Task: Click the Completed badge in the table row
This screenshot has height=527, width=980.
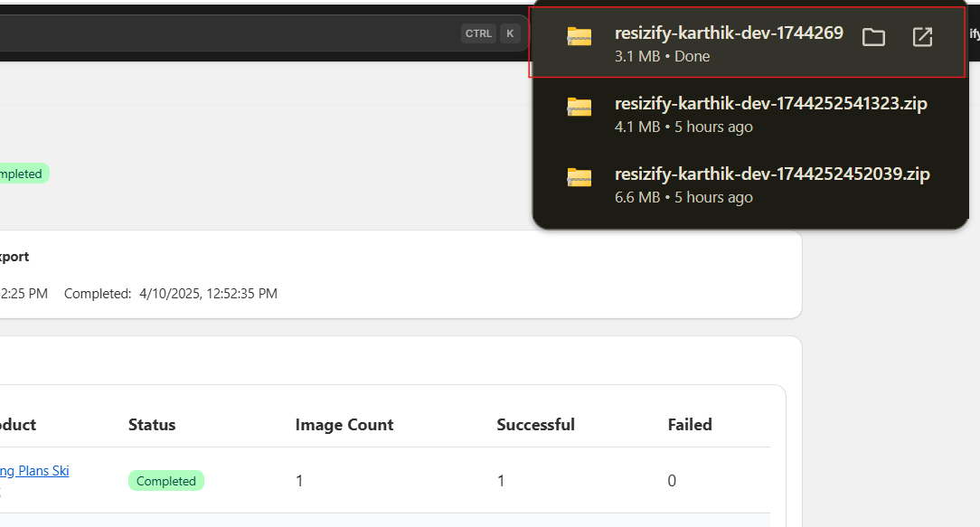Action: (166, 480)
